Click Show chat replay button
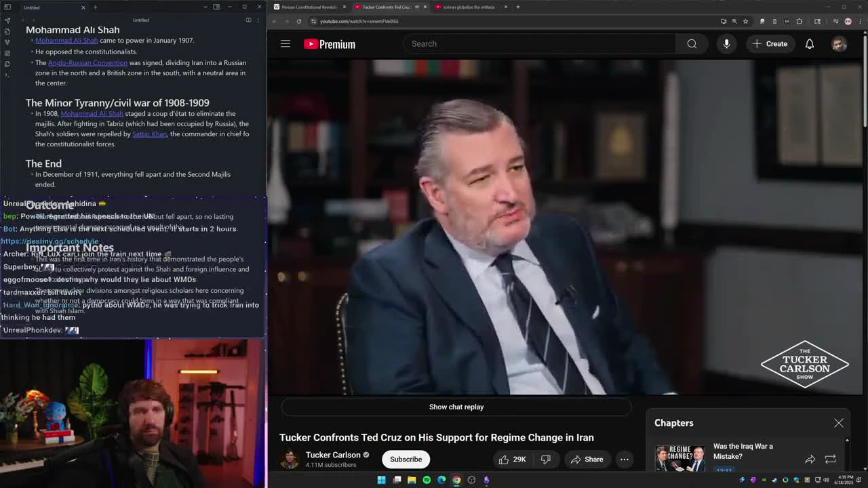868x488 pixels. click(x=456, y=407)
